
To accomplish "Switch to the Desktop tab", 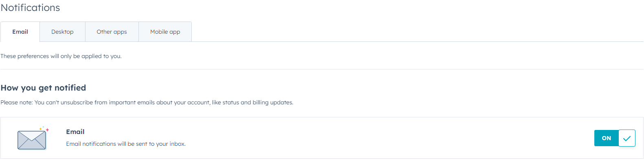I will pyautogui.click(x=62, y=32).
